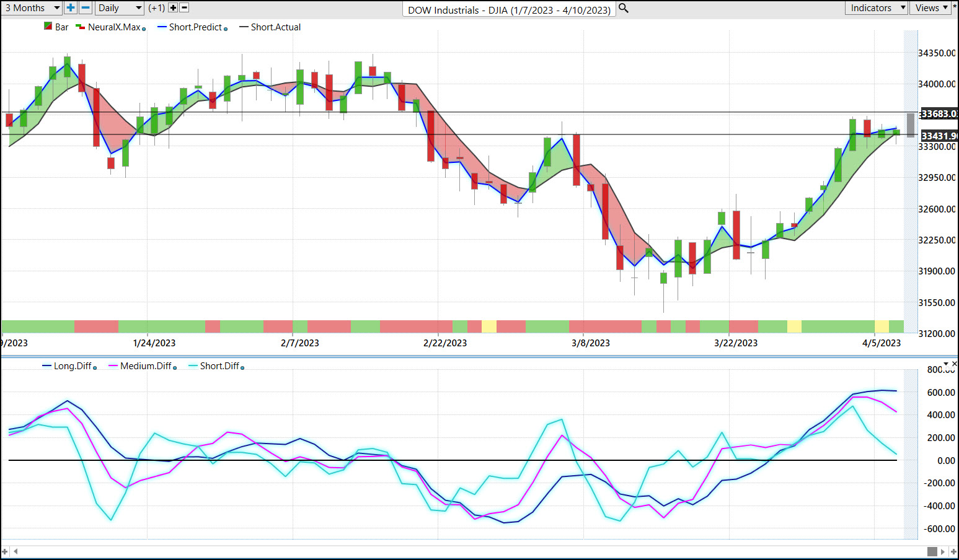Click the gray scrollbar thumb at bottom
Image resolution: width=959 pixels, height=560 pixels.
click(932, 551)
